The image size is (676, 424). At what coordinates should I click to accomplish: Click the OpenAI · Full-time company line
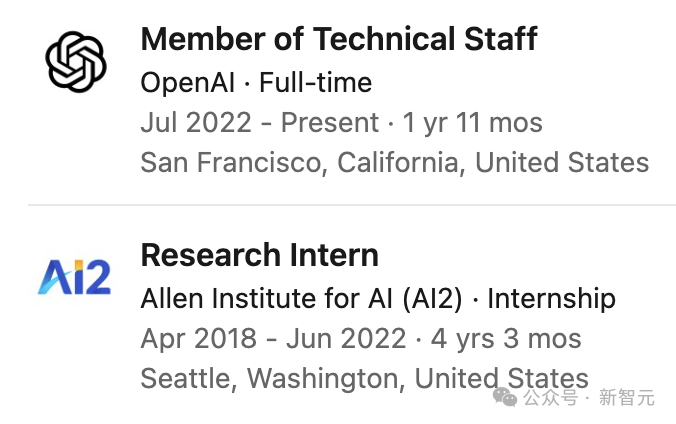pyautogui.click(x=256, y=82)
